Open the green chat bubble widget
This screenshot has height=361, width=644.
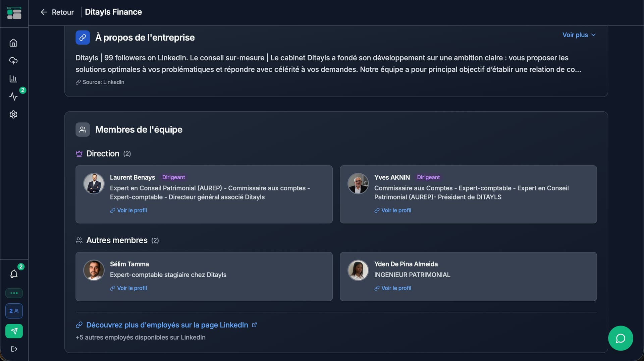[621, 338]
